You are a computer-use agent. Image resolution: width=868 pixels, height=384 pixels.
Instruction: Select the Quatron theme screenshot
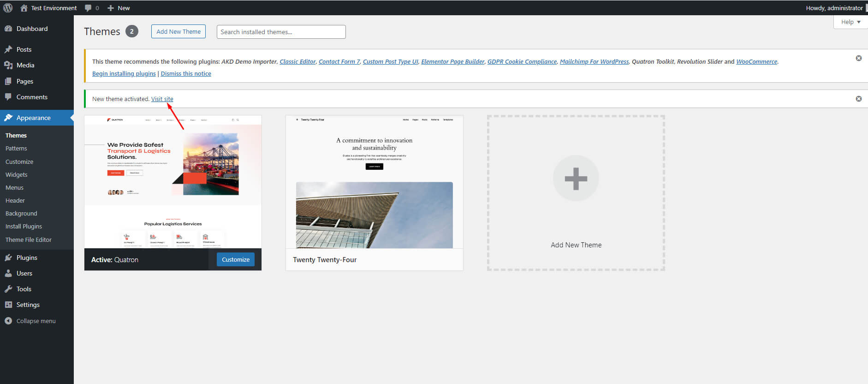click(173, 182)
